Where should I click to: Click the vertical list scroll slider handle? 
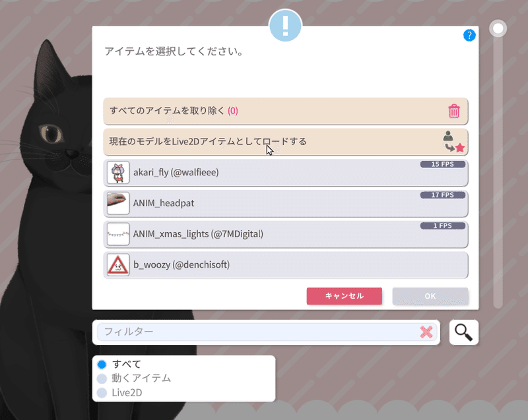498,28
